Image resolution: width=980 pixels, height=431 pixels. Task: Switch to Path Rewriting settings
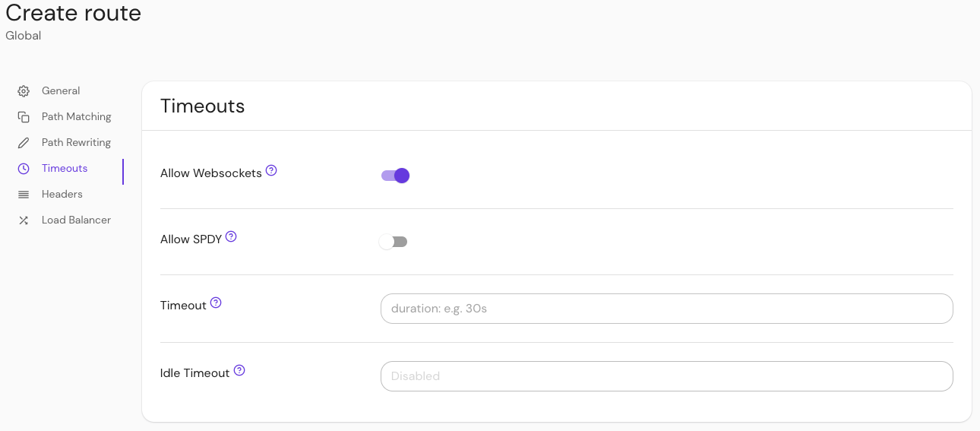click(x=76, y=143)
